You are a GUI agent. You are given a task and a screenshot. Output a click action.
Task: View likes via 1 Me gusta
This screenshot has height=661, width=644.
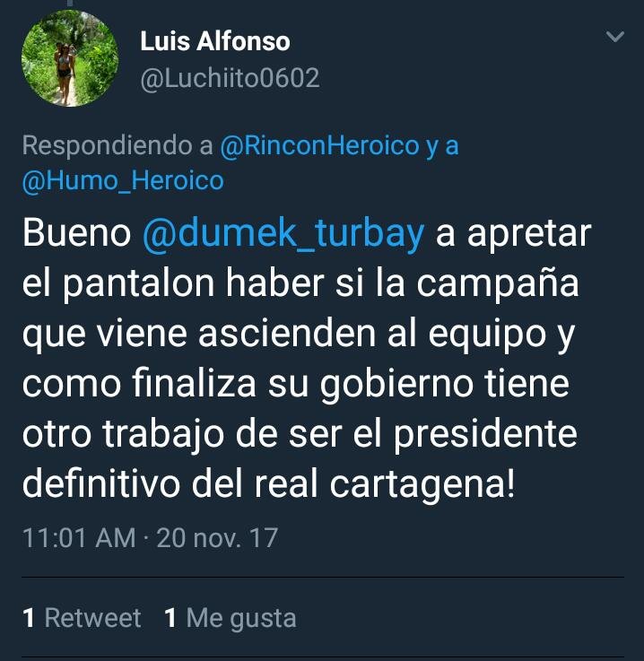coord(231,619)
